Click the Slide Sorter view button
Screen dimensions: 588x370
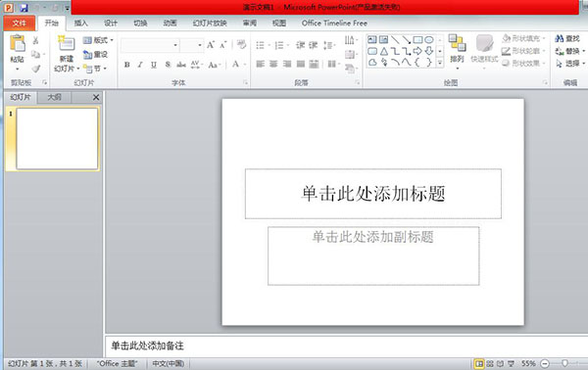click(x=490, y=363)
